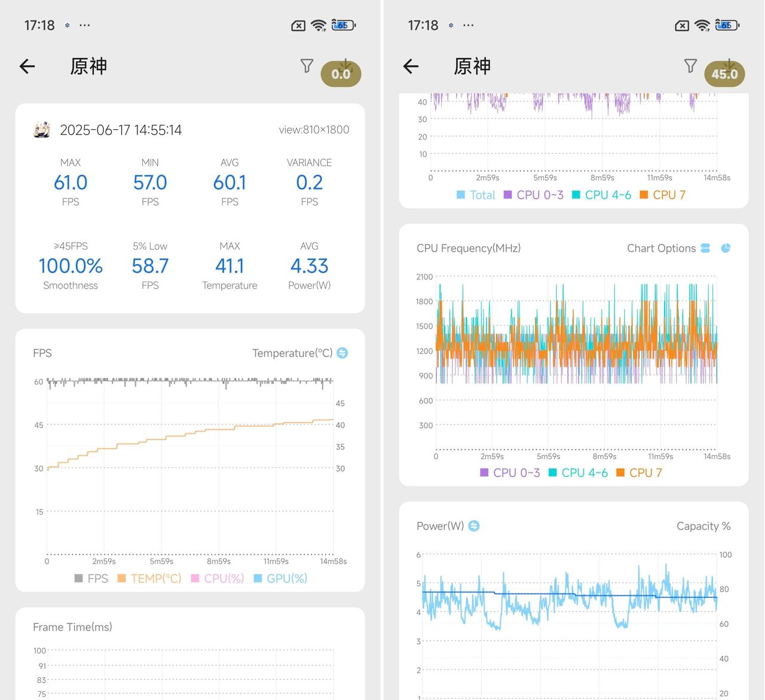The width and height of the screenshot is (765, 700).
Task: Toggle CPU 0~3 under the CPU Frequency chart
Action: 510,472
